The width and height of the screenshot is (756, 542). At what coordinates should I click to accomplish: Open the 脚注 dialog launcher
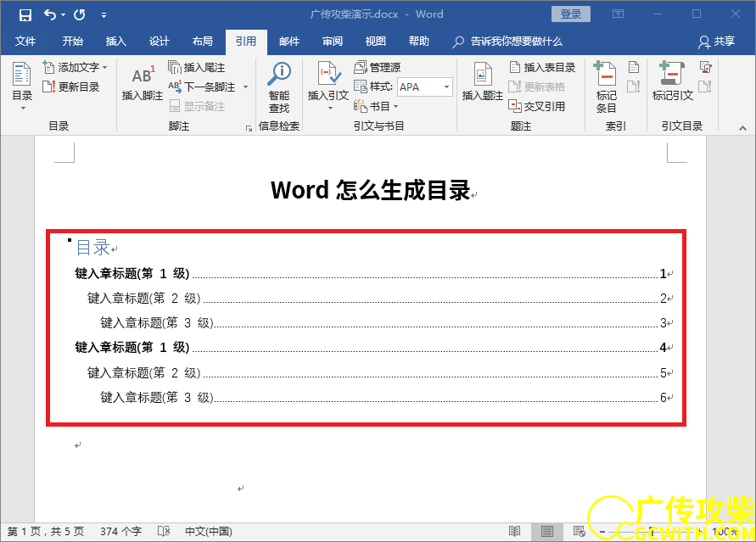(249, 128)
